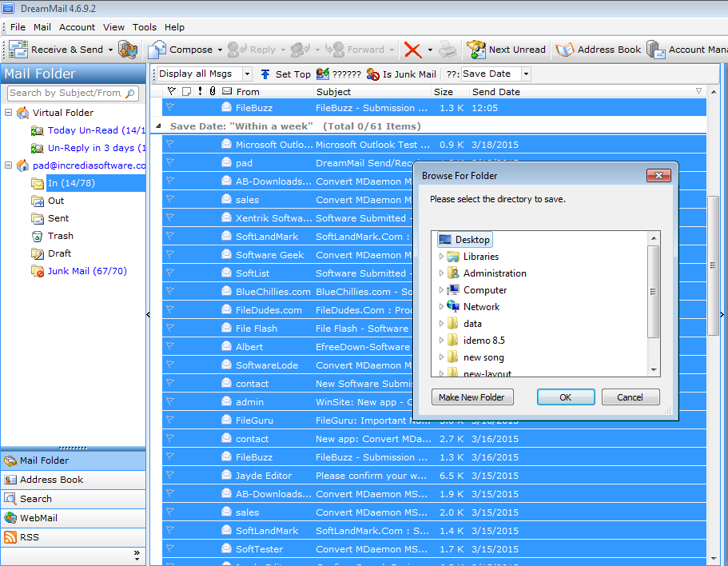Open the File menu
728x566 pixels.
click(x=18, y=27)
